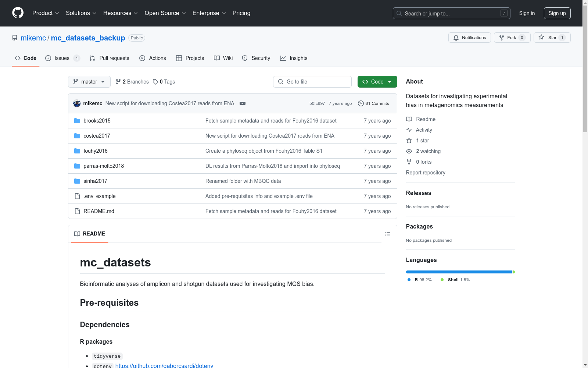Image resolution: width=588 pixels, height=368 pixels.
Task: Click the Activity pulse icon in About
Action: pos(409,130)
